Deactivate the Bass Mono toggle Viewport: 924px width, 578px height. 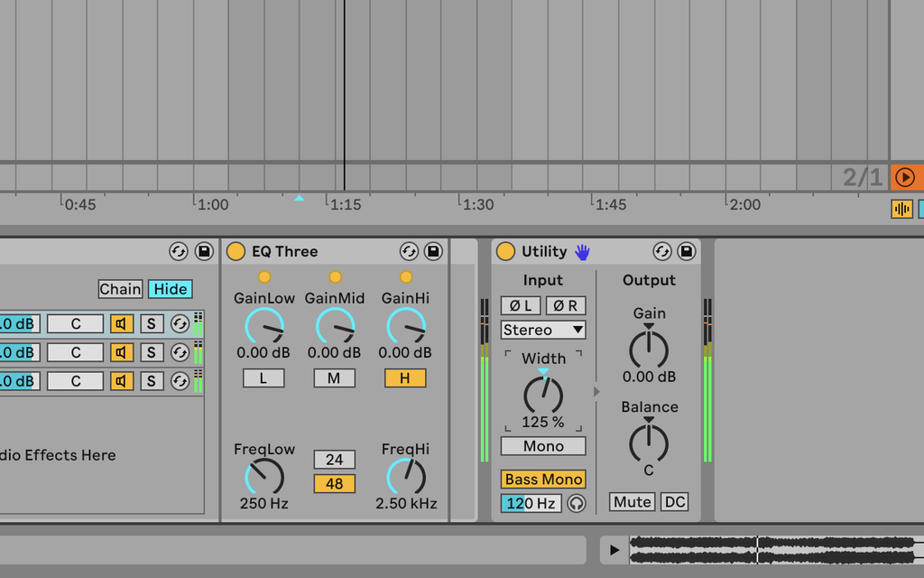pyautogui.click(x=542, y=479)
